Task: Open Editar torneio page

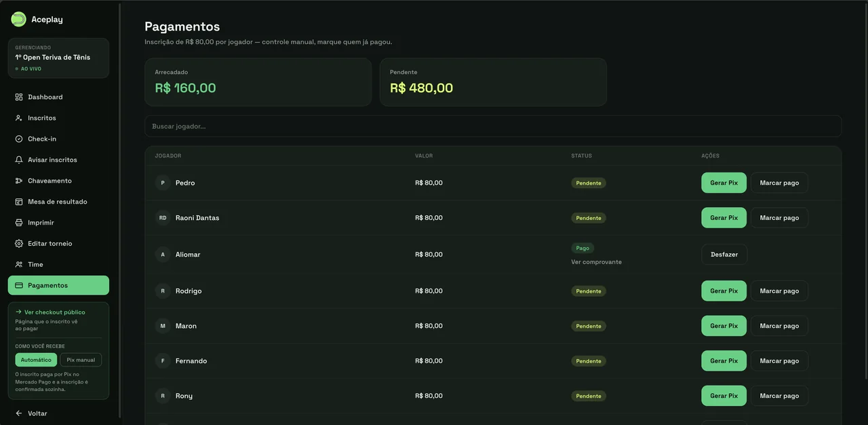Action: (58, 244)
